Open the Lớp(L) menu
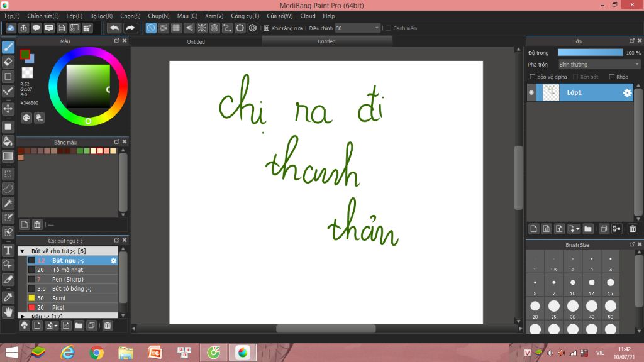This screenshot has height=362, width=644. tap(74, 16)
